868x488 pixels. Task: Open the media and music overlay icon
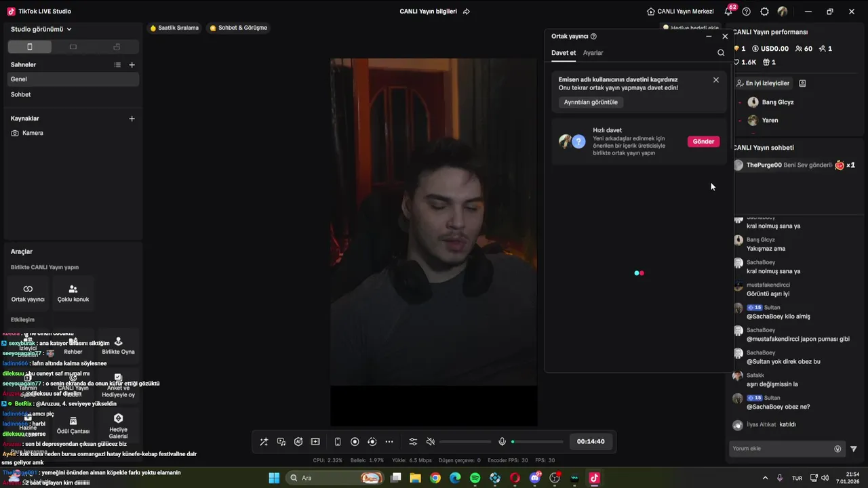(281, 442)
